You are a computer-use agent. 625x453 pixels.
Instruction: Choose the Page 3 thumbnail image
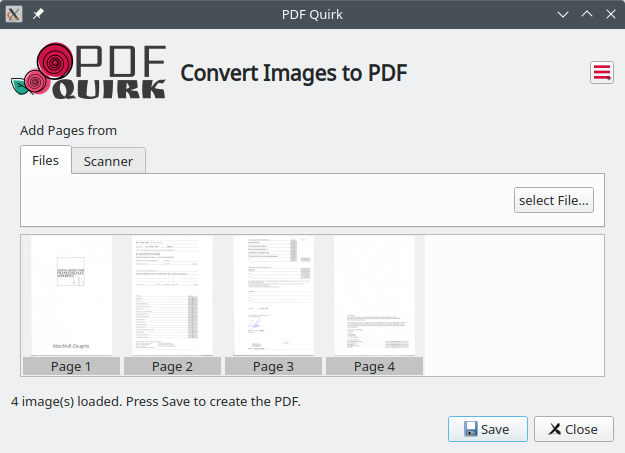273,295
